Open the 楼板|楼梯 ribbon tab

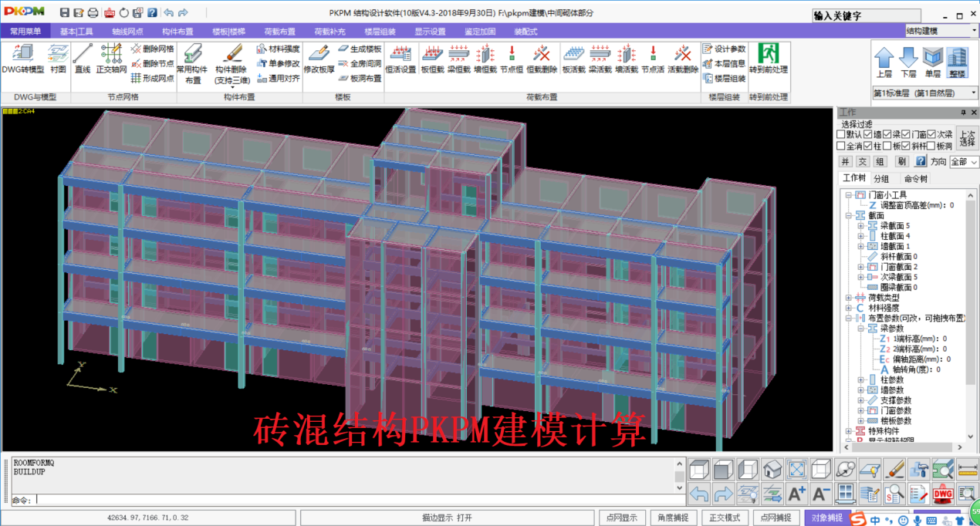pos(228,32)
